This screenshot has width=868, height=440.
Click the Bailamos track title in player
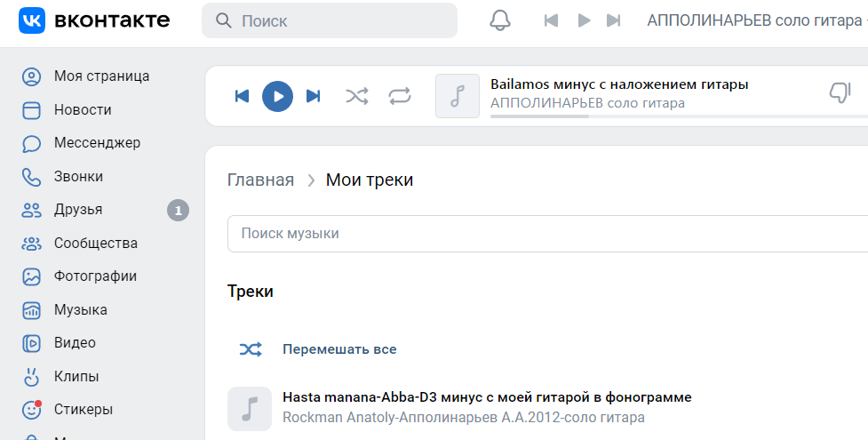(x=619, y=84)
